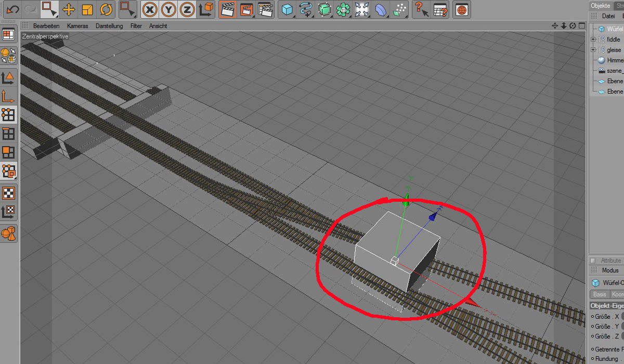Click the maximize viewport icon
Viewport: 624px width, 364px height.
(582, 25)
